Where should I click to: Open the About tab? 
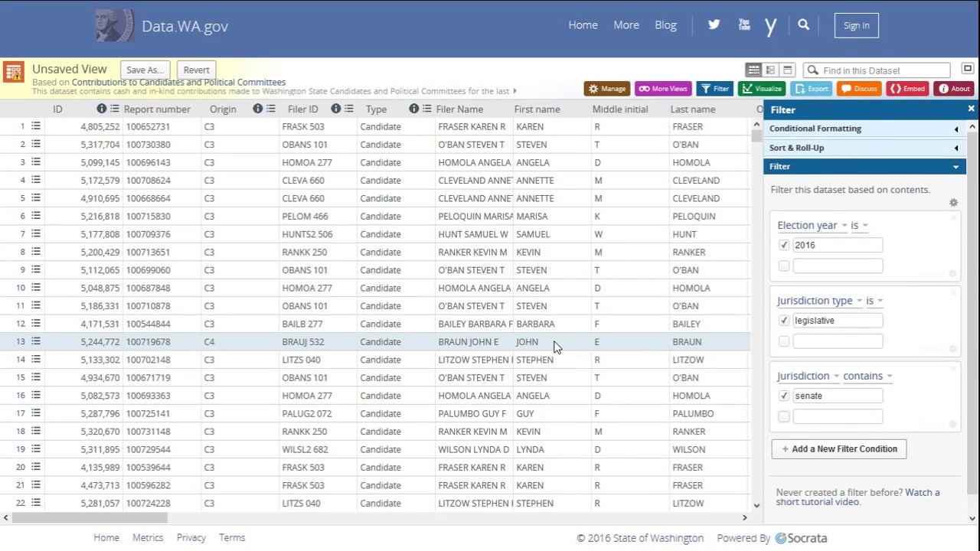pos(954,89)
